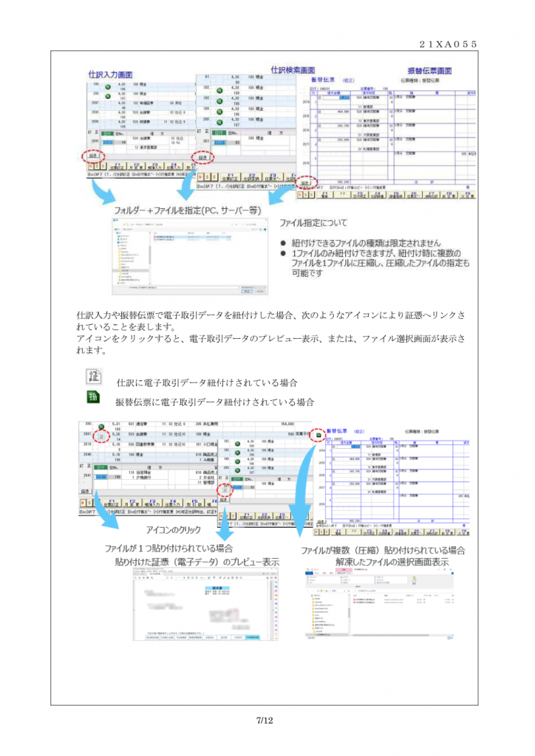
Task: Click green marker on row 199 in 仕訳入力画面
Action: pos(108,86)
